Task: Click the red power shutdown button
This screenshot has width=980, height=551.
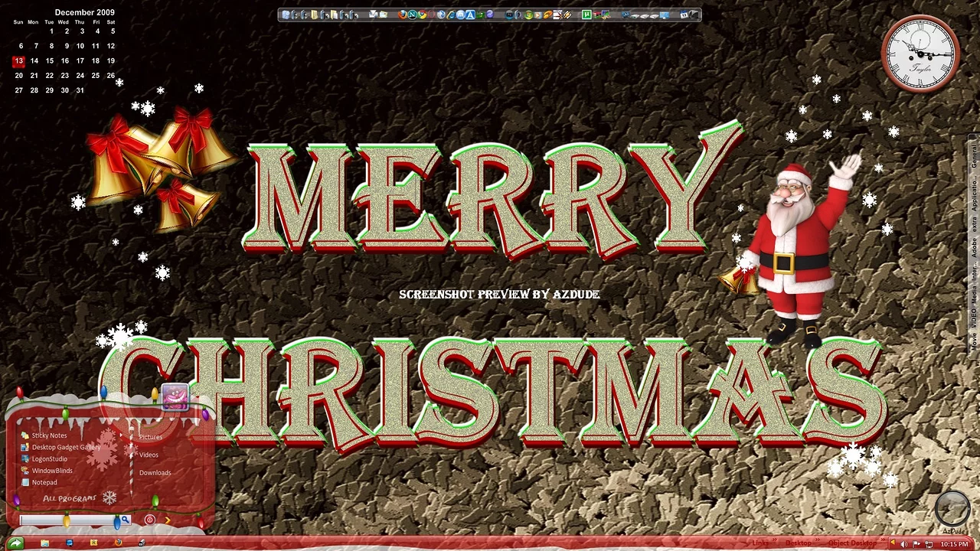Action: pyautogui.click(x=150, y=520)
